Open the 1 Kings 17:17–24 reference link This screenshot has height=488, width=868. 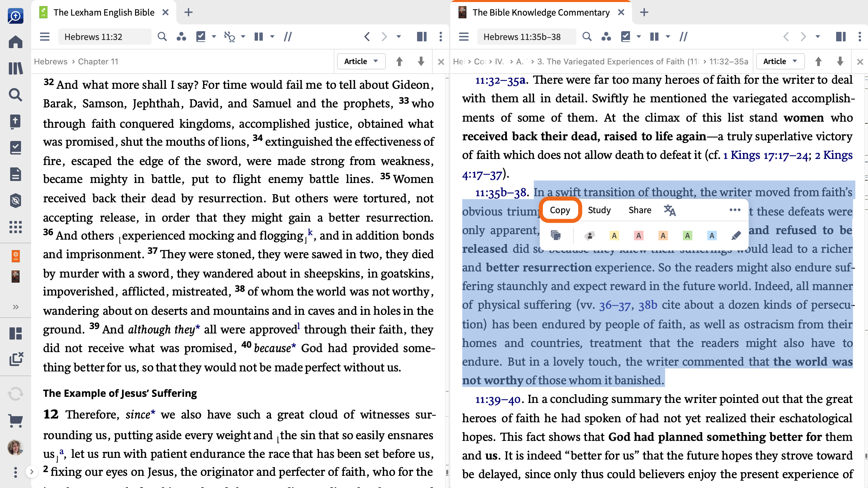coord(765,156)
